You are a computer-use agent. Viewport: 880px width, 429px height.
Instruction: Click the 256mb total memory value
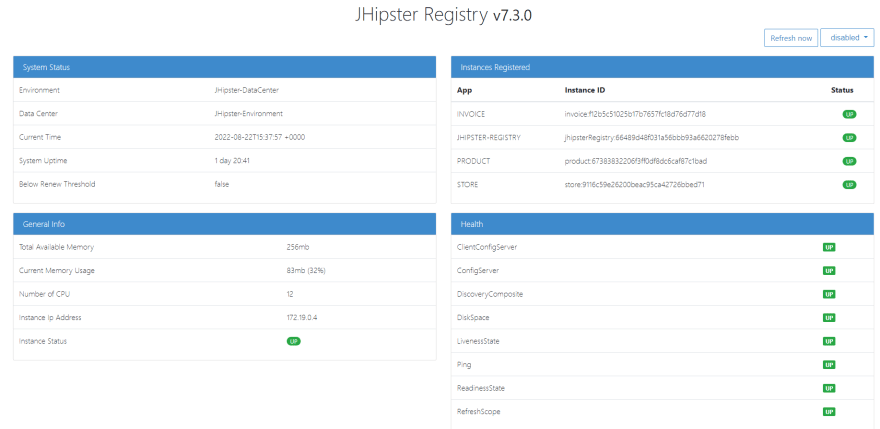298,247
